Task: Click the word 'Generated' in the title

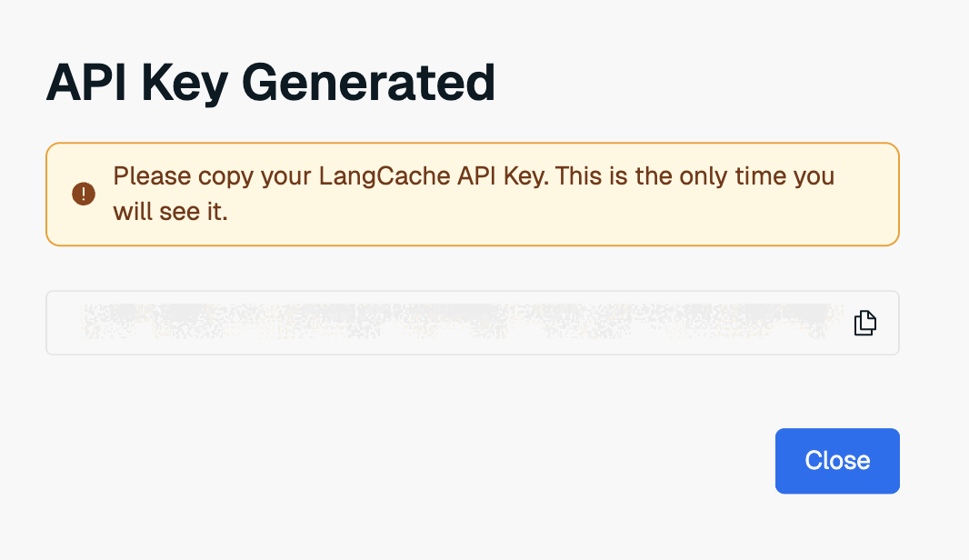Action: click(368, 83)
